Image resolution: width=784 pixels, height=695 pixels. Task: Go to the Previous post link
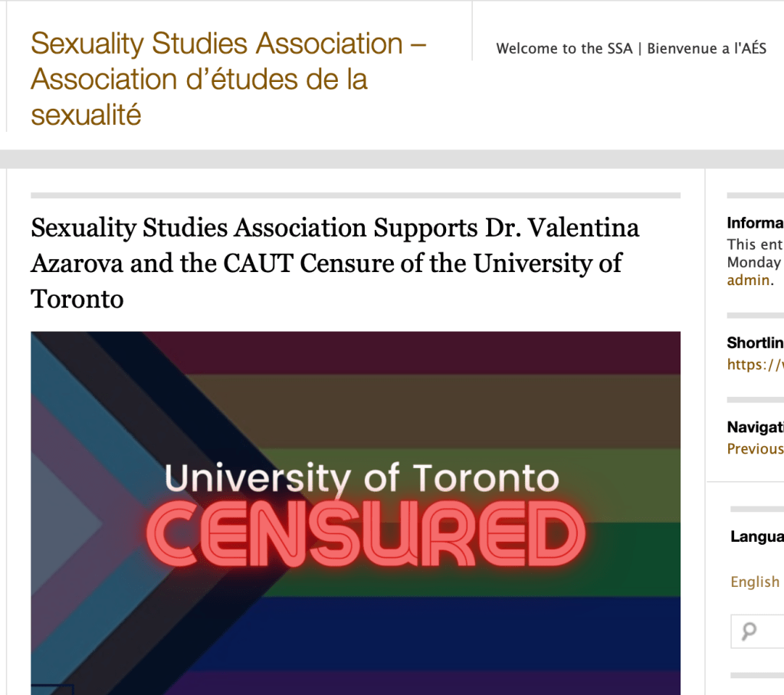[x=756, y=448]
